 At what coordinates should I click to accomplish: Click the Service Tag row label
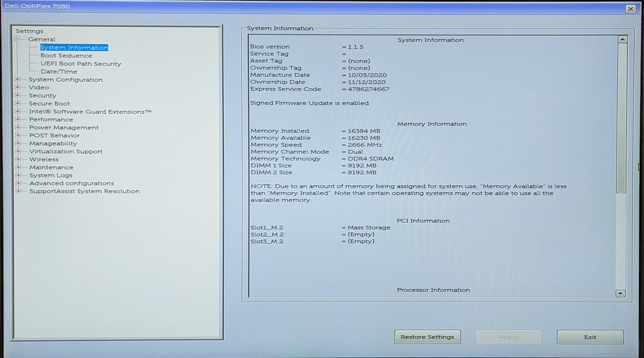click(x=269, y=54)
